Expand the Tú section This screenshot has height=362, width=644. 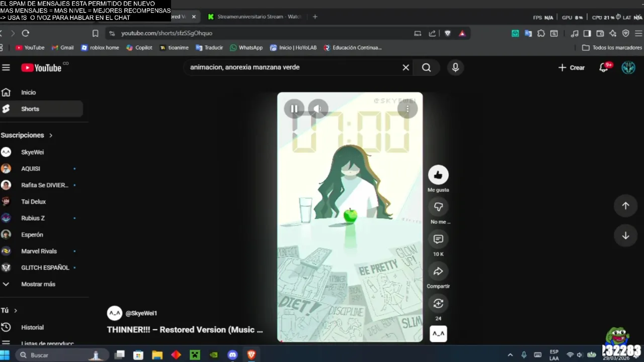[9, 311]
